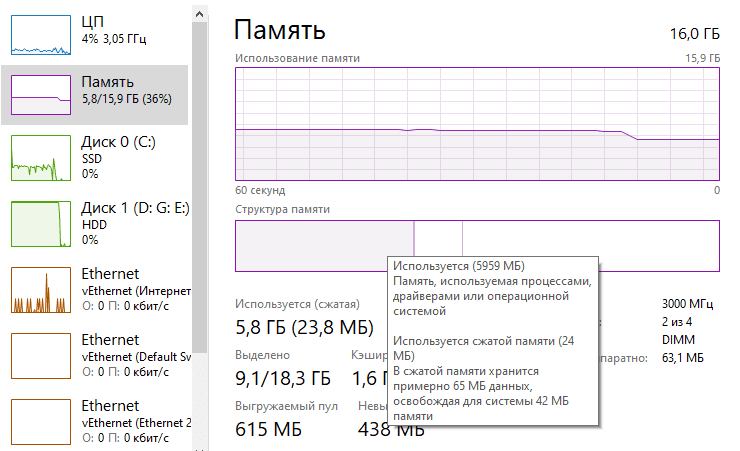
Task: Click the Память 5,8/15,9 ГБ label
Action: click(124, 91)
